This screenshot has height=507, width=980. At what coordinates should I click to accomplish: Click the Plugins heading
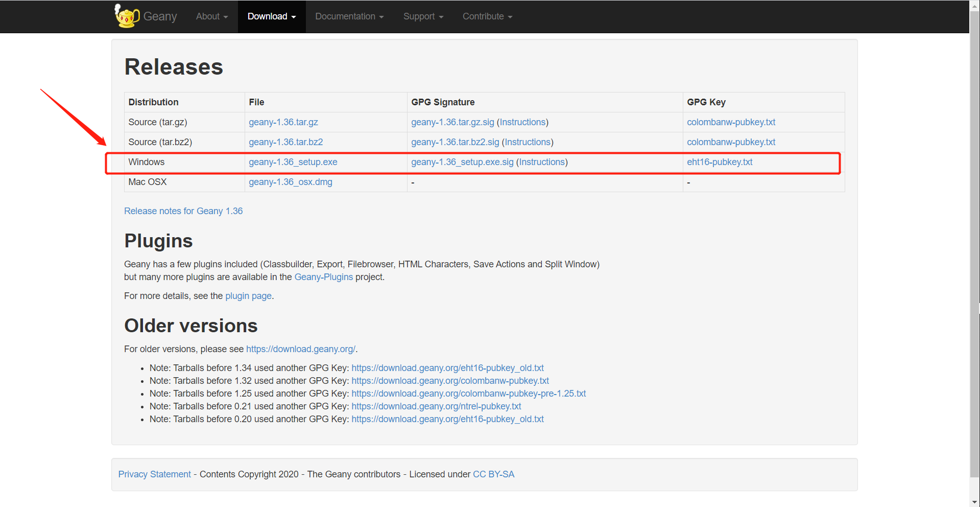click(158, 241)
